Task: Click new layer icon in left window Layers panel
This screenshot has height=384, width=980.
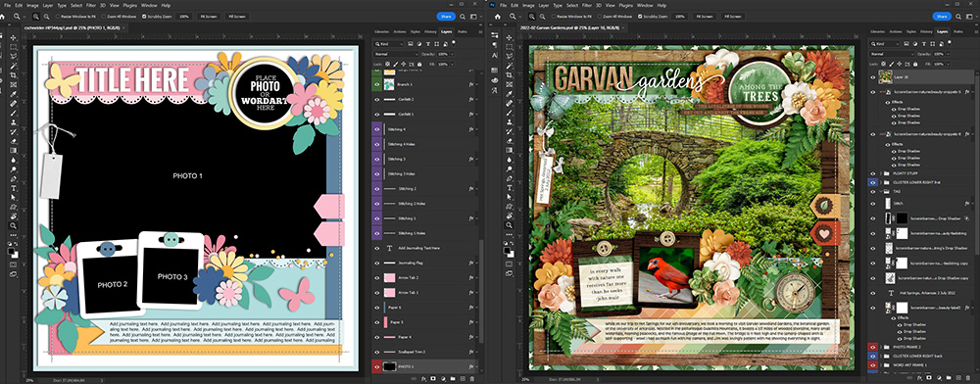Action: pyautogui.click(x=463, y=378)
